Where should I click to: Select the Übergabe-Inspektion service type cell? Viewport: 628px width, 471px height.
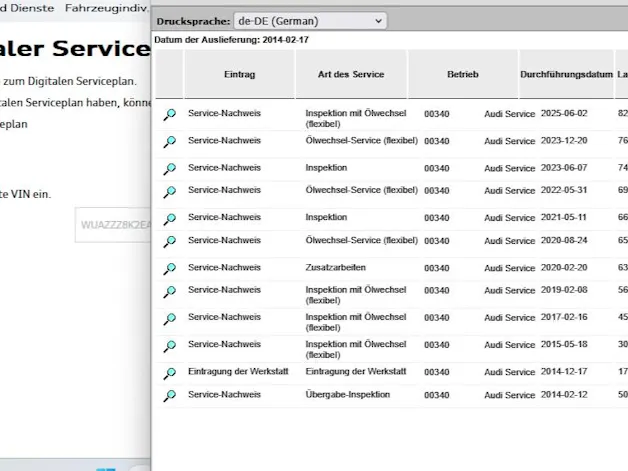(348, 395)
